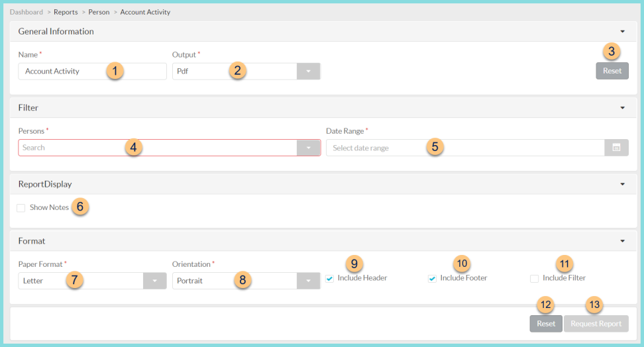
Task: Enable the Include Filter checkbox
Action: pos(534,278)
